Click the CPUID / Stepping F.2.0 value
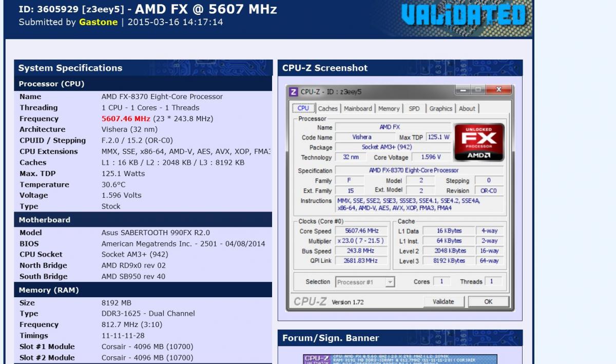The height and width of the screenshot is (364, 616). (x=137, y=141)
